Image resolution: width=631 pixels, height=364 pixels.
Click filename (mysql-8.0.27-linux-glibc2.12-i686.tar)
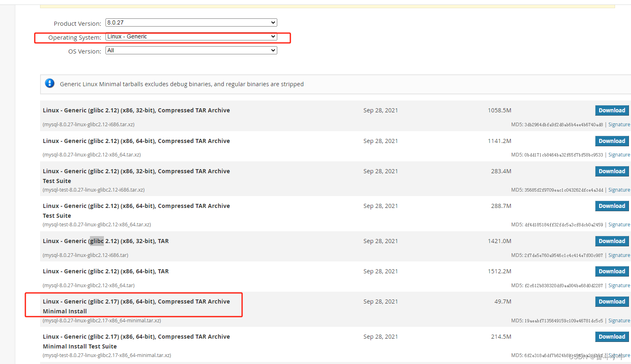[x=85, y=255]
